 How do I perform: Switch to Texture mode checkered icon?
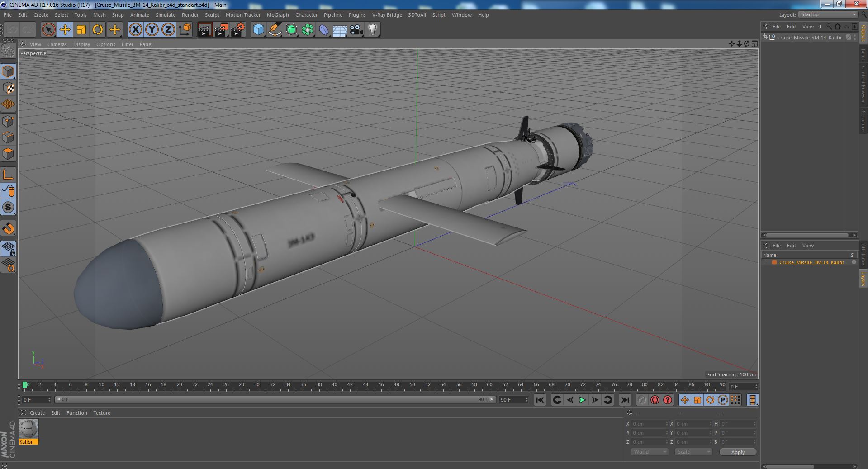point(8,88)
